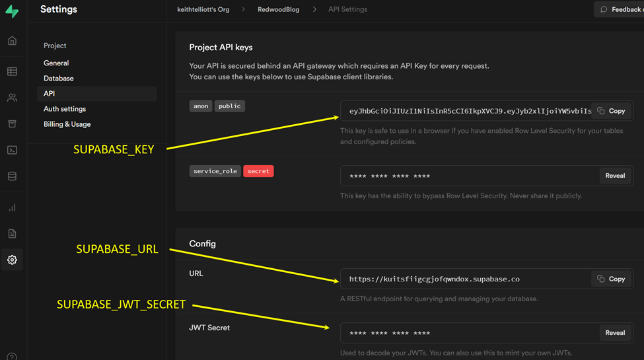The height and width of the screenshot is (360, 644).
Task: Click the red secret tag
Action: 258,171
